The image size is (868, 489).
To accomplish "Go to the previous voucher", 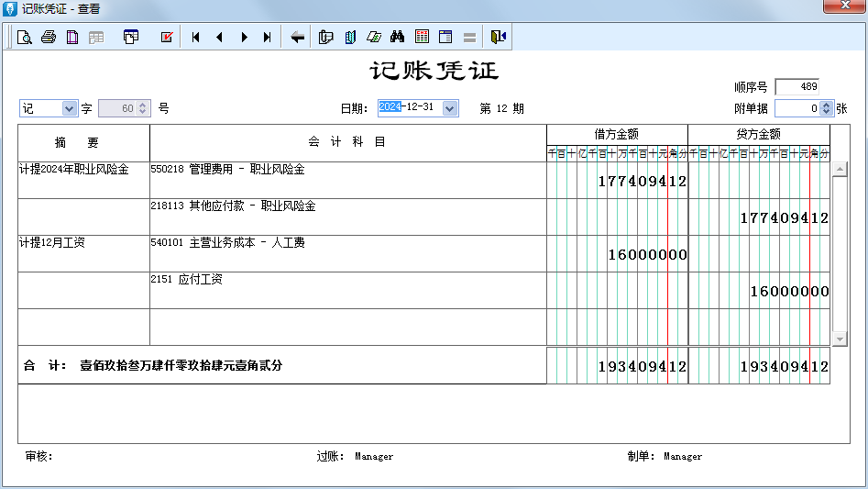I will [x=219, y=37].
